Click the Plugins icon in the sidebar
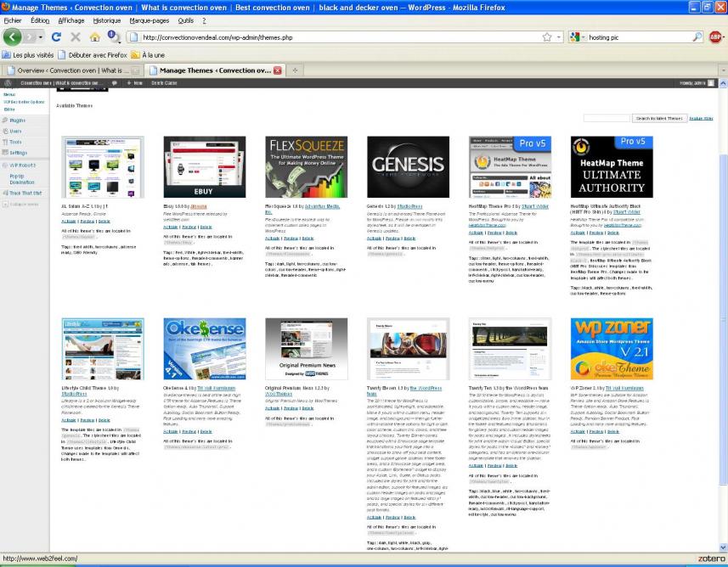This screenshot has width=728, height=567. (x=5, y=121)
